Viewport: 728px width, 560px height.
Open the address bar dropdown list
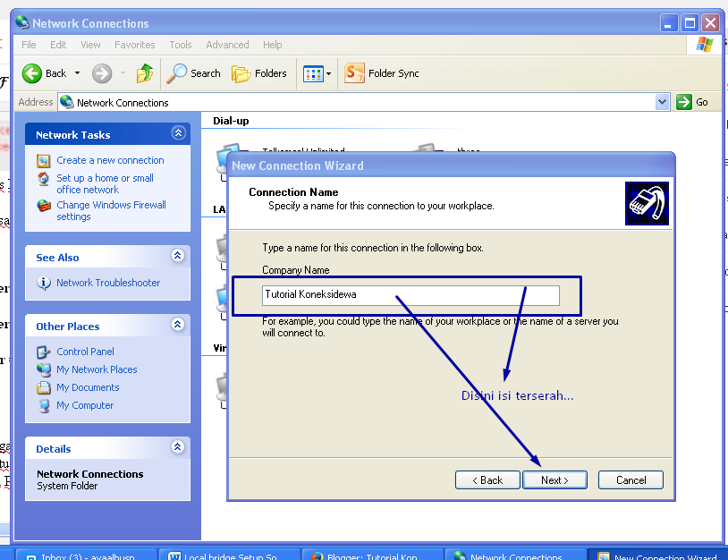tap(662, 102)
